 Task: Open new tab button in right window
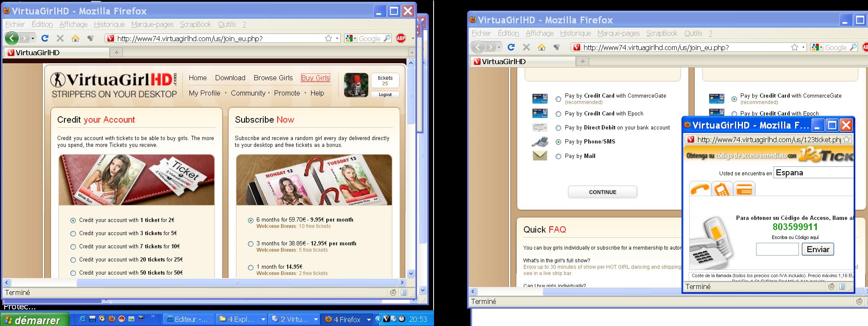(x=583, y=61)
